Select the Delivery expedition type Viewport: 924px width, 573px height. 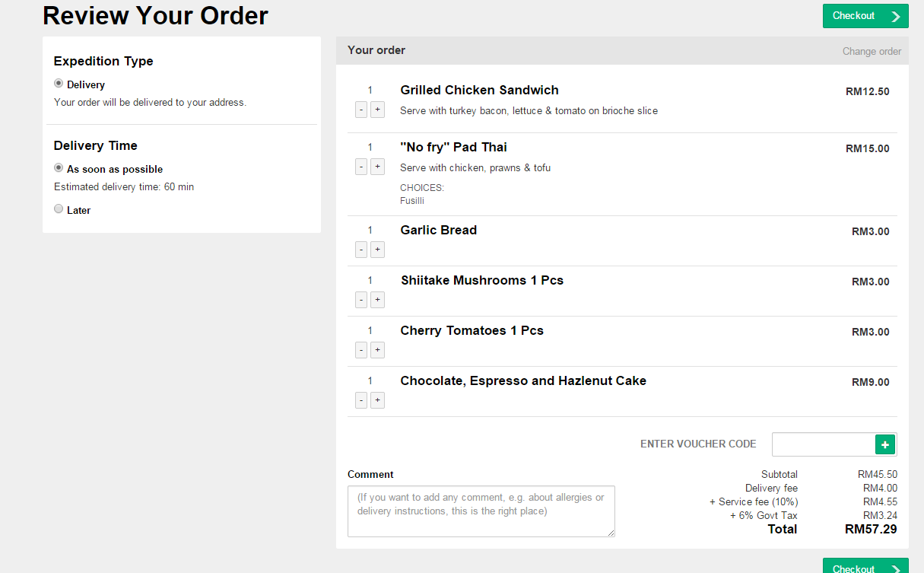[x=59, y=84]
